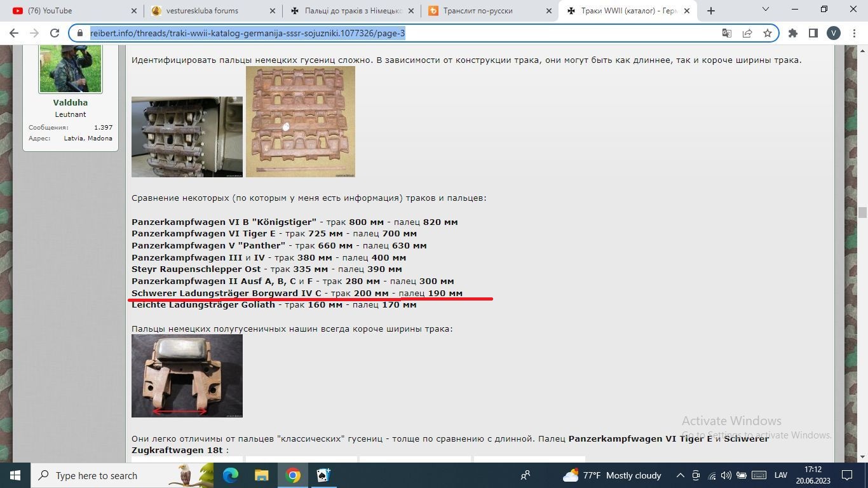Open the Google Translate page icon
The width and height of the screenshot is (868, 488).
point(727,33)
